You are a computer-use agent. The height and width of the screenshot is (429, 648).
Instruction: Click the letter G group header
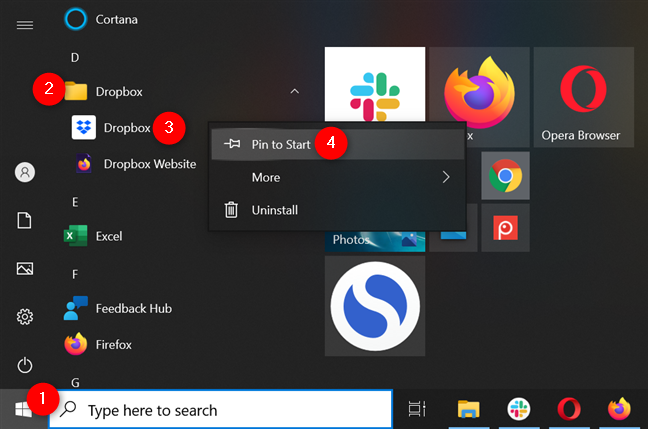pyautogui.click(x=75, y=383)
